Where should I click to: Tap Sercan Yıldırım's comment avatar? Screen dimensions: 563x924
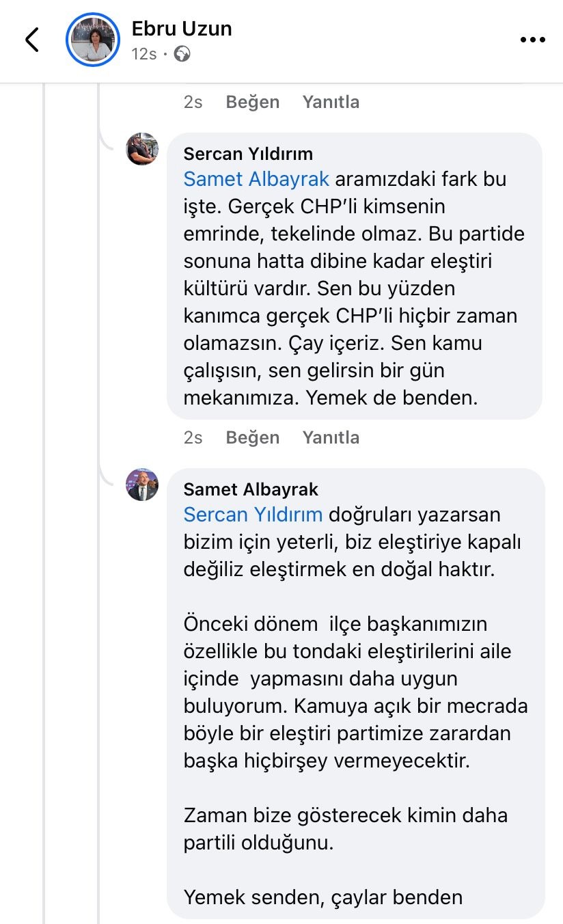(142, 149)
